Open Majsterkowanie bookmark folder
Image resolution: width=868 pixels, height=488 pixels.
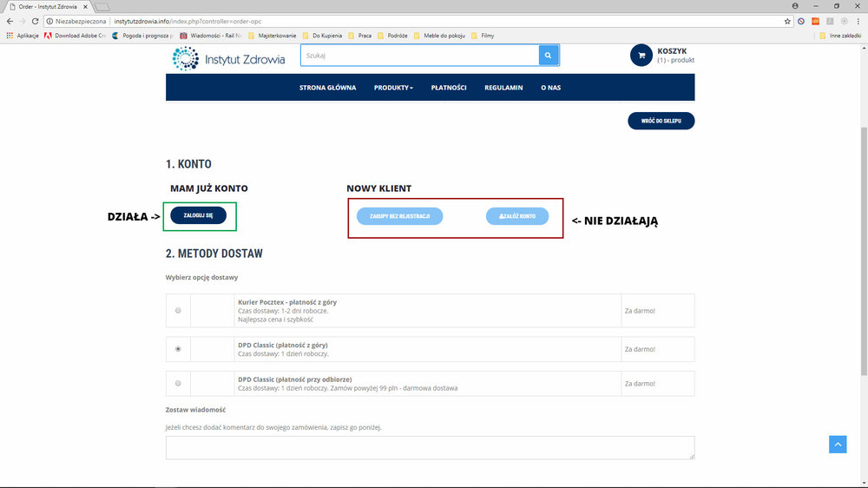273,36
